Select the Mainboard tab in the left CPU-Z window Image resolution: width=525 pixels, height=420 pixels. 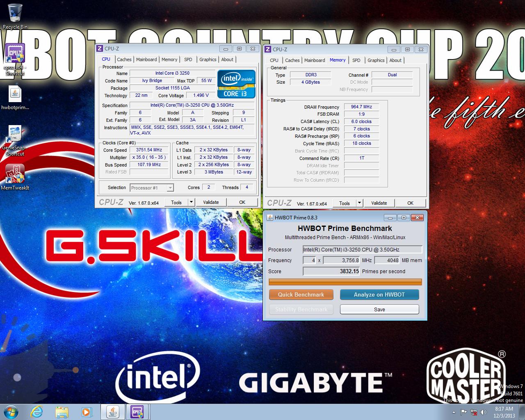pos(146,59)
